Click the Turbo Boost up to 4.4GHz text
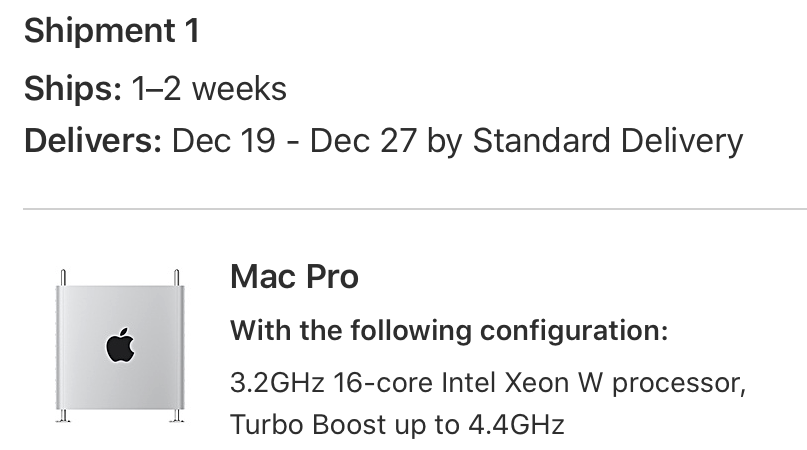Viewport: 807px width, 450px height. tap(397, 425)
